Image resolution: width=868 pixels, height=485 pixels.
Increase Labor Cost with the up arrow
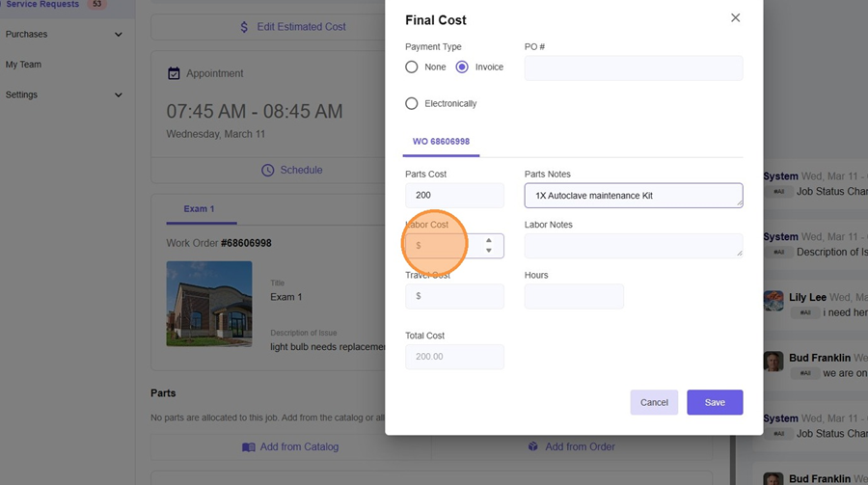click(489, 240)
